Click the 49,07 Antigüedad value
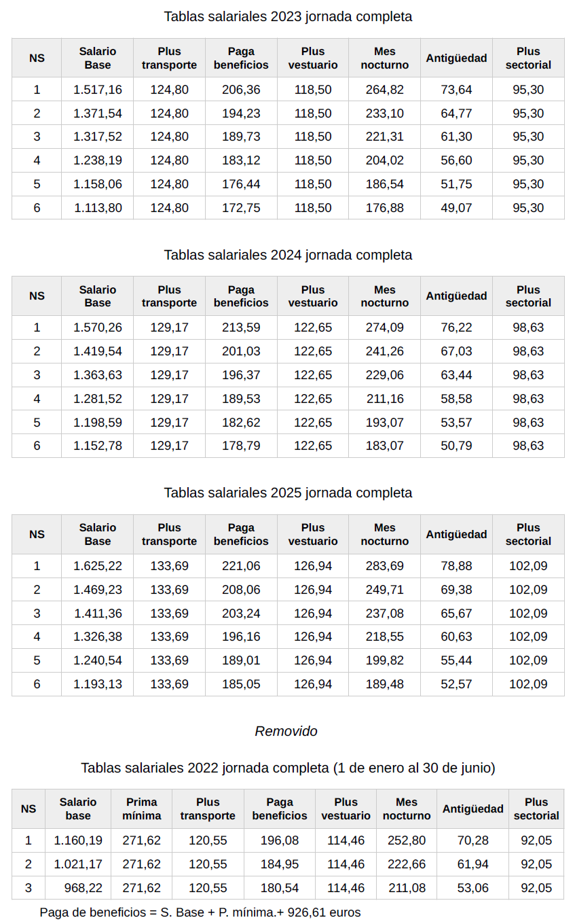Screen dimensions: 575x924 click(456, 208)
